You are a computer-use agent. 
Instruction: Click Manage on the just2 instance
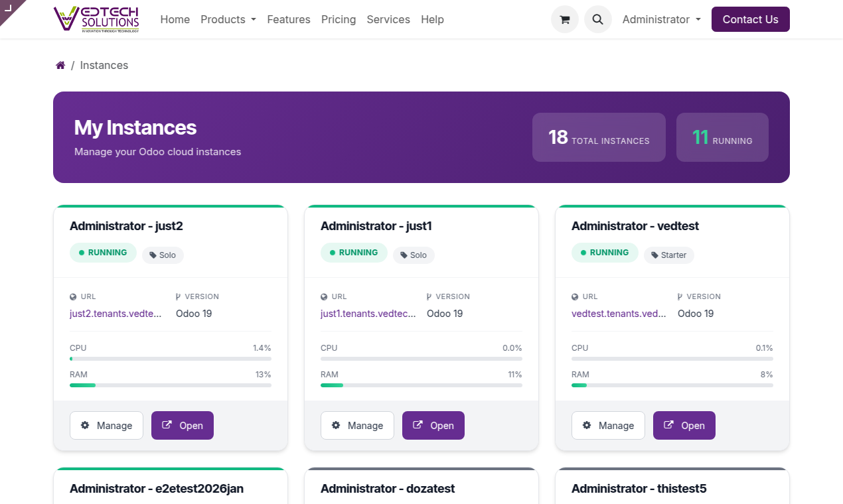106,425
